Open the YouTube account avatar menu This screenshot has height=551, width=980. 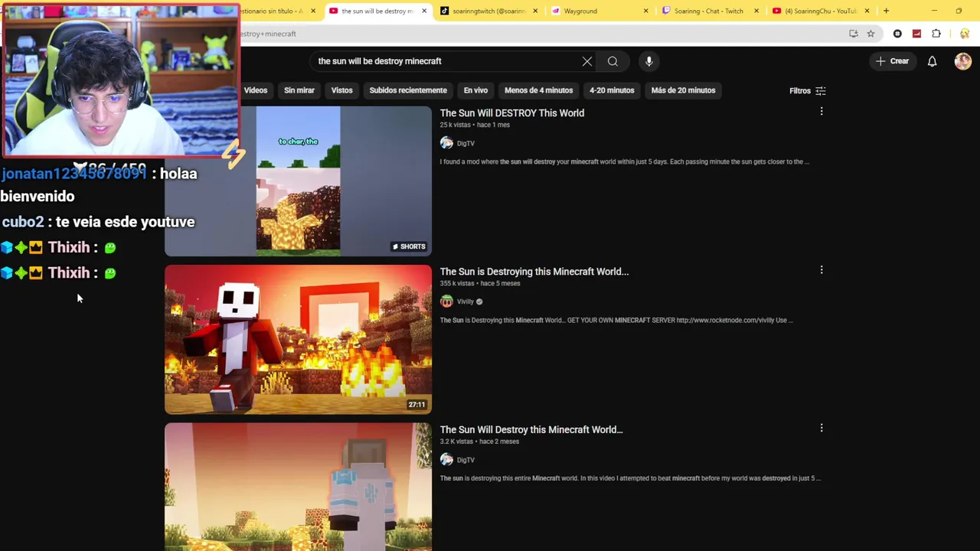pyautogui.click(x=962, y=61)
